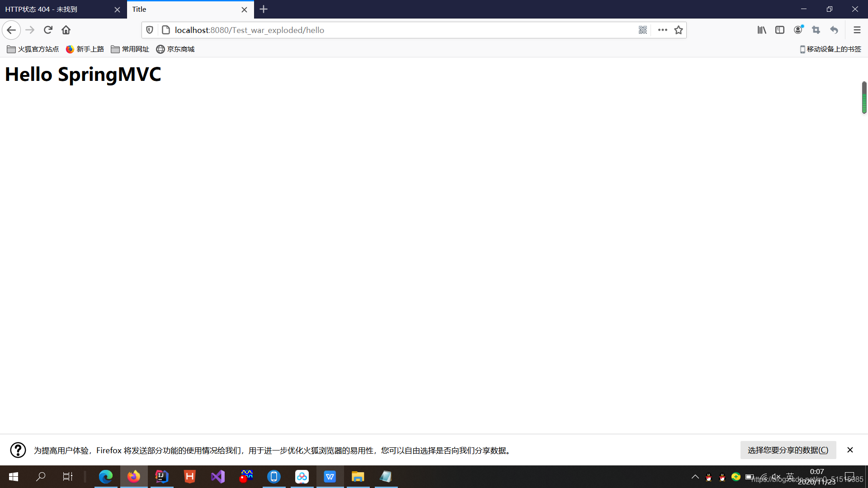Viewport: 868px width, 488px height.
Task: Take a screenshot with the crop icon
Action: point(816,30)
